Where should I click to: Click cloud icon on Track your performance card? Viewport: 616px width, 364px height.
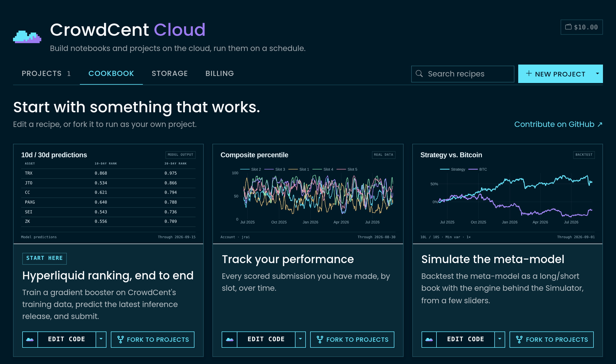point(230,340)
